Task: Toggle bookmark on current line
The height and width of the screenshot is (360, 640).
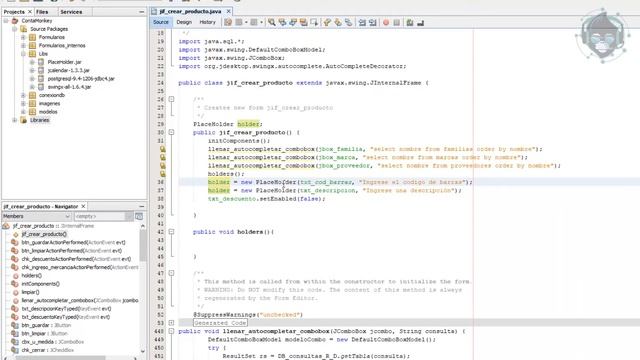Action: 348,22
